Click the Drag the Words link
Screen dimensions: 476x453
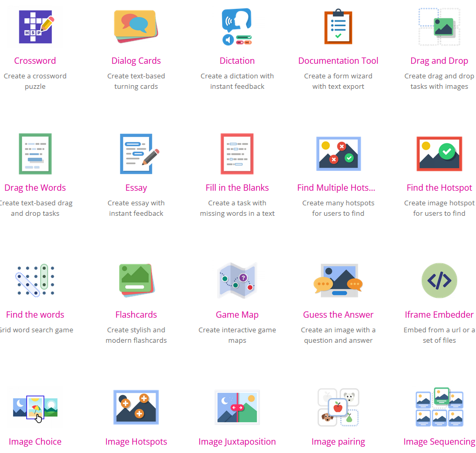tap(35, 188)
